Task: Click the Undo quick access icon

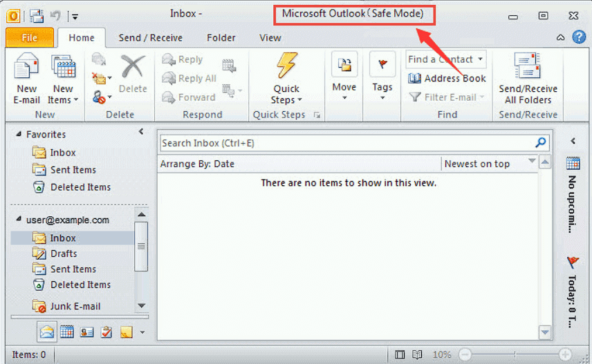Action: [55, 16]
